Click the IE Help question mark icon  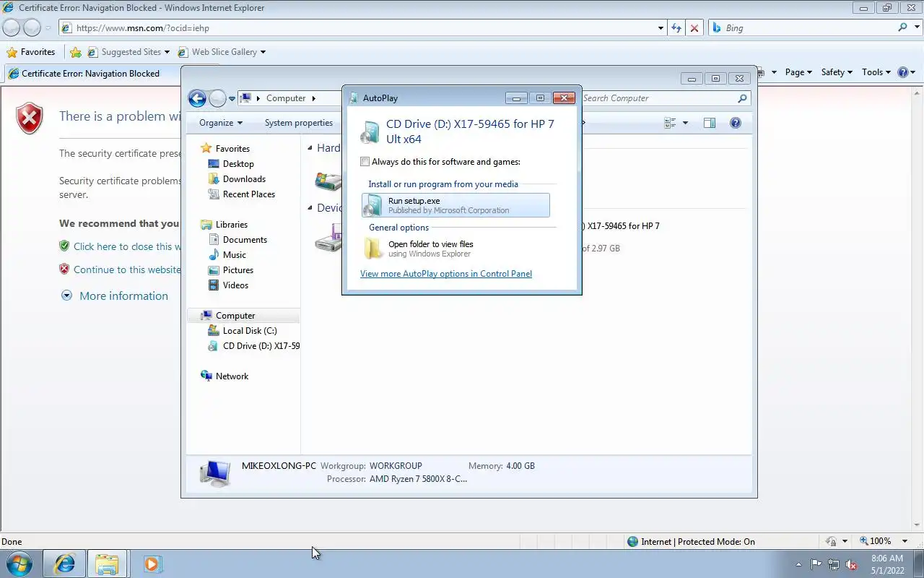pos(902,72)
